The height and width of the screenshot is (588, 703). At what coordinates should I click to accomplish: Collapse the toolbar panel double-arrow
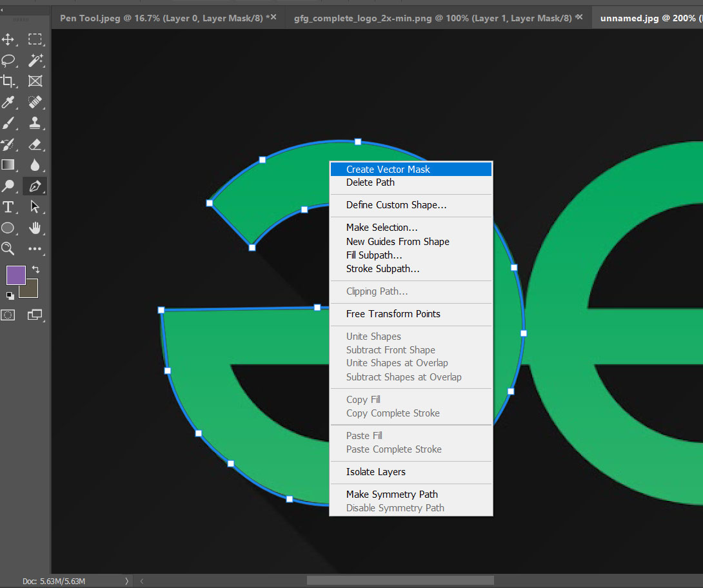pyautogui.click(x=2, y=10)
